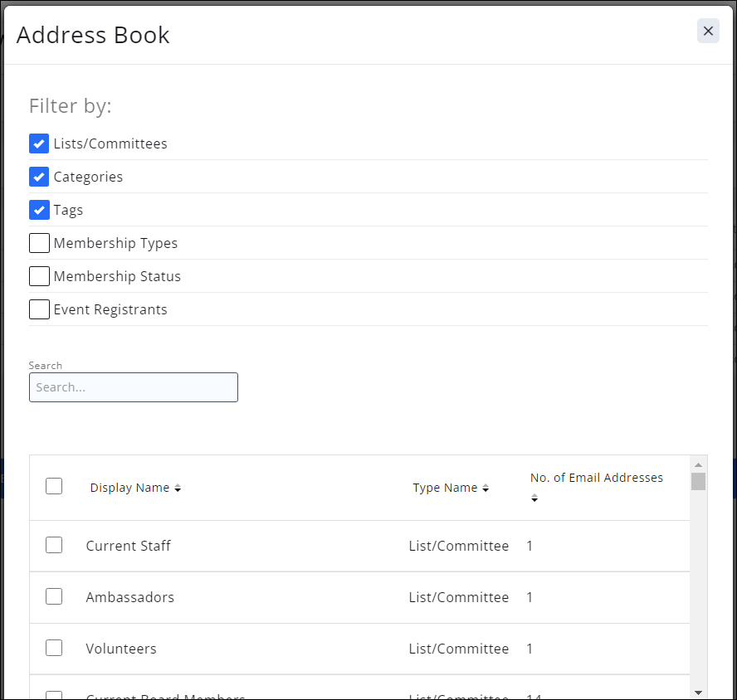The image size is (737, 700).
Task: Disable the Tags filter checkbox
Action: (39, 210)
